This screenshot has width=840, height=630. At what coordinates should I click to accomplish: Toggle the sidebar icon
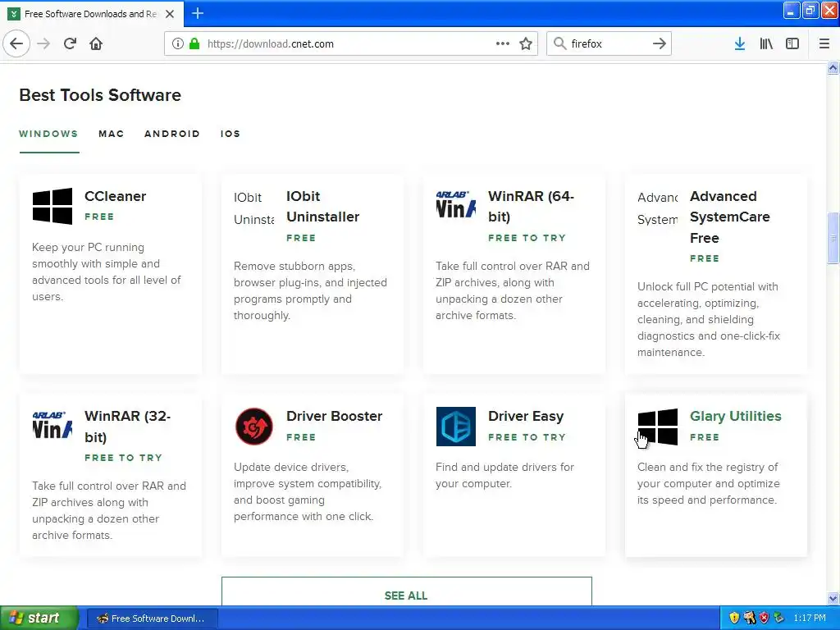click(792, 43)
